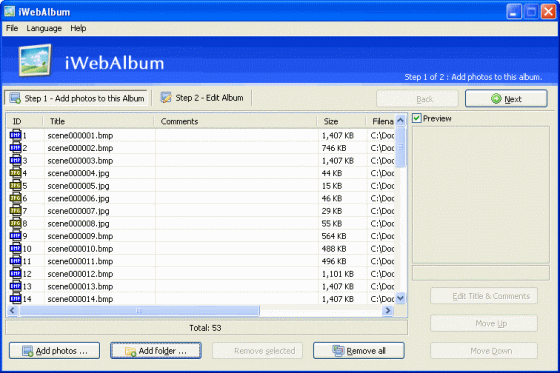Click the BMP file icon for row 2

click(x=15, y=148)
